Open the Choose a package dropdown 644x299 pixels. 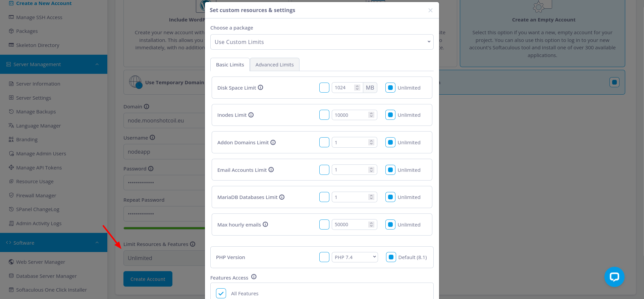322,42
